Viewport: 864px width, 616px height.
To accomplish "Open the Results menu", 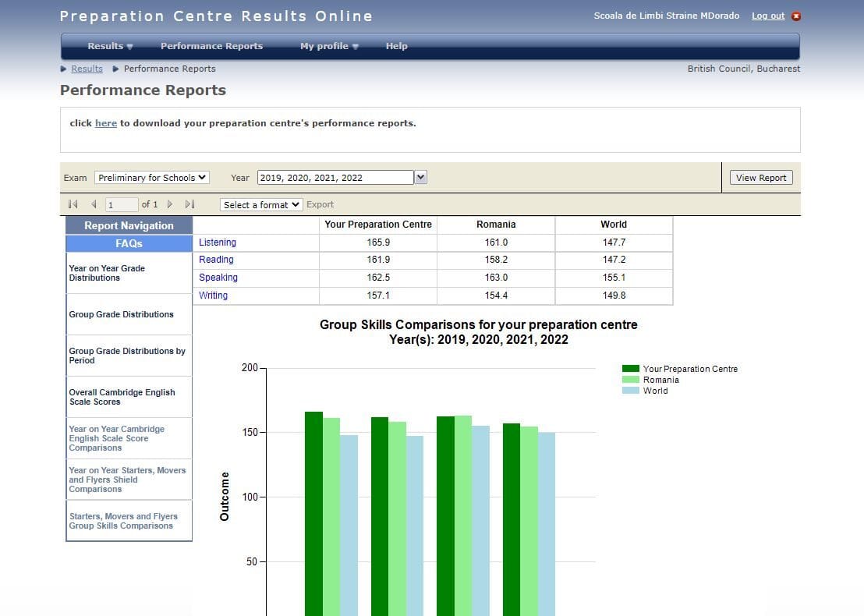I will click(x=110, y=46).
